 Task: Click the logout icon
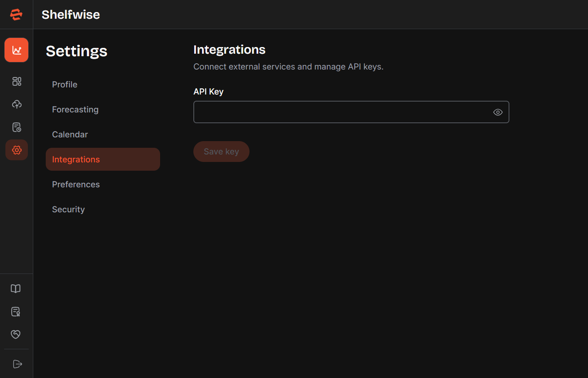pyautogui.click(x=17, y=364)
